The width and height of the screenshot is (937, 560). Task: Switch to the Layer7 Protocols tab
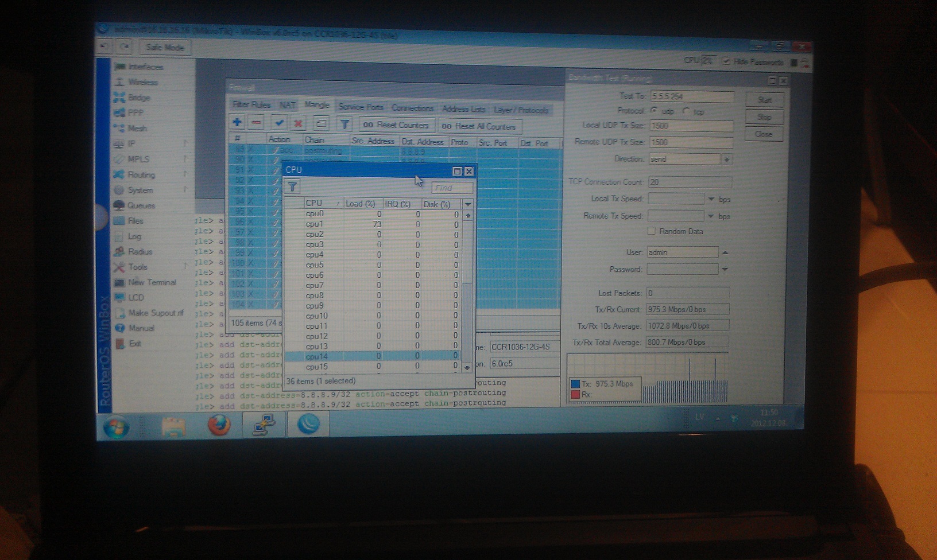point(521,110)
